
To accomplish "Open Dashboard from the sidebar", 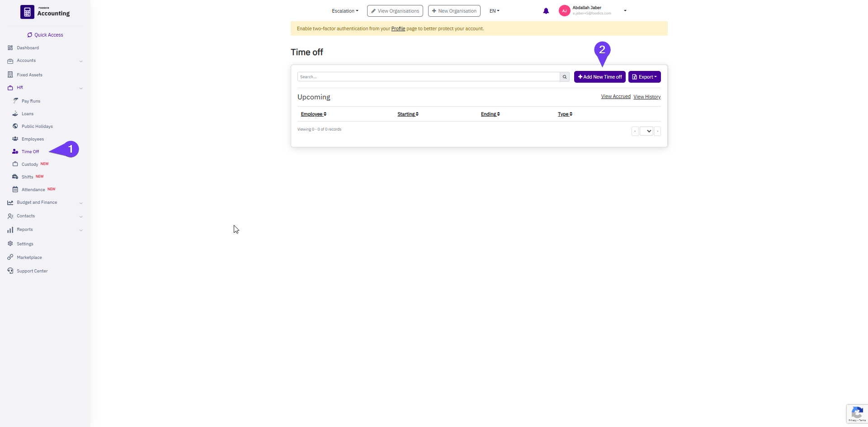I will point(28,48).
